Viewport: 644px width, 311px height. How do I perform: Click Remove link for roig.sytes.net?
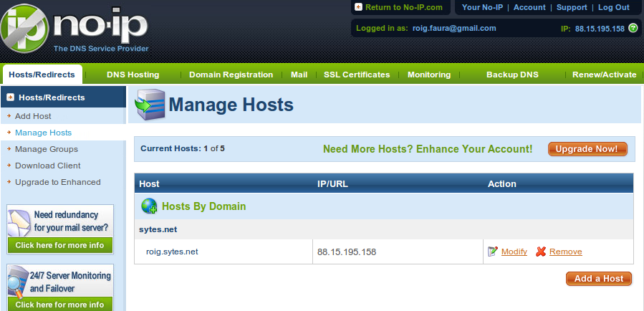(565, 252)
